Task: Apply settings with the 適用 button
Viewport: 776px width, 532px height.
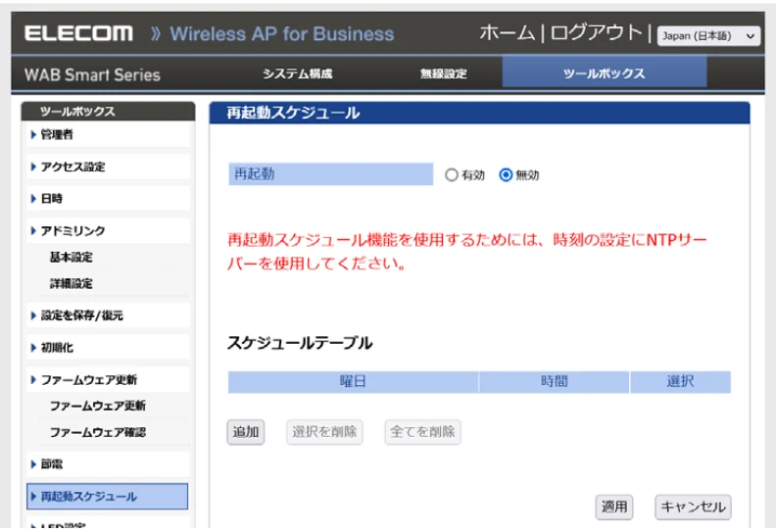Action: 614,508
